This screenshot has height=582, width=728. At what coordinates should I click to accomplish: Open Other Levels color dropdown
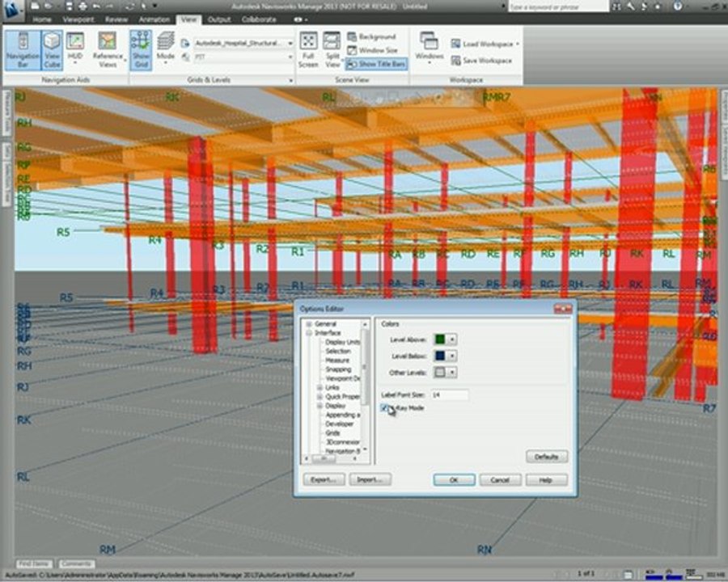click(451, 372)
